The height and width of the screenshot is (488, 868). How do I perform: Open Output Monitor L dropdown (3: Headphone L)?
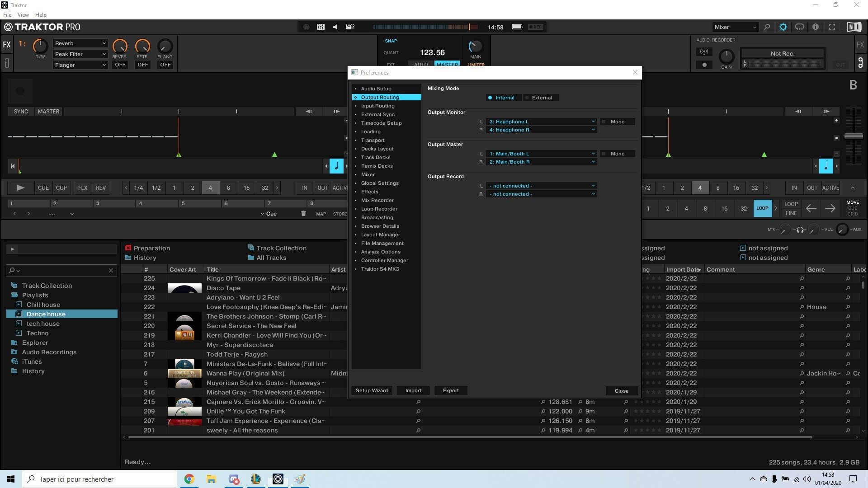pyautogui.click(x=542, y=122)
